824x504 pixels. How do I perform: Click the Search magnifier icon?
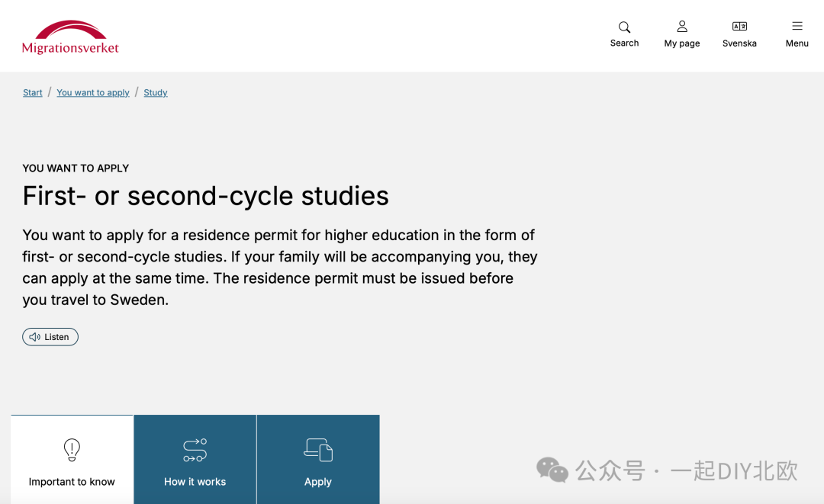click(624, 27)
